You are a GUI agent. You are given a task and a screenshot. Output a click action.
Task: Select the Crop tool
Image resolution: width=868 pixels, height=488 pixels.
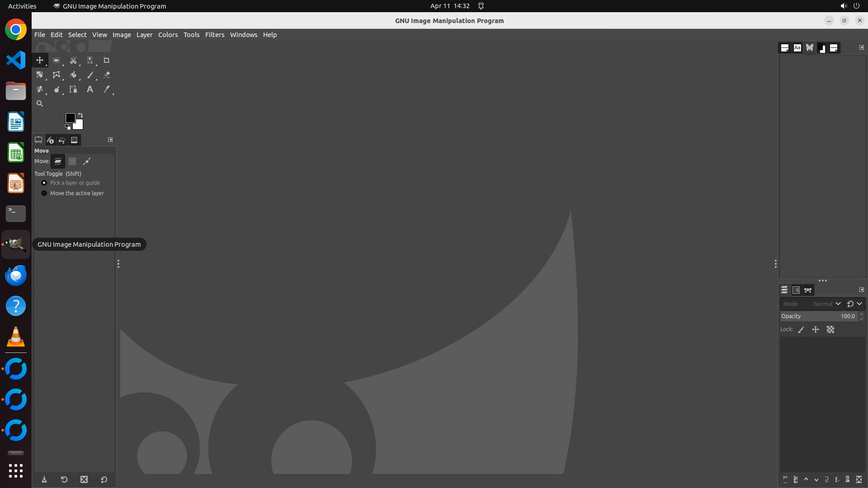(107, 61)
